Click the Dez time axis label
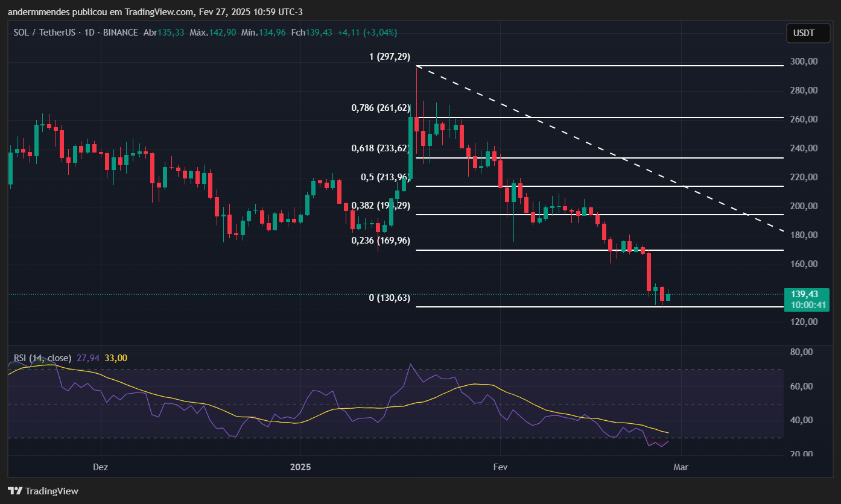This screenshot has width=841, height=504. pos(101,467)
